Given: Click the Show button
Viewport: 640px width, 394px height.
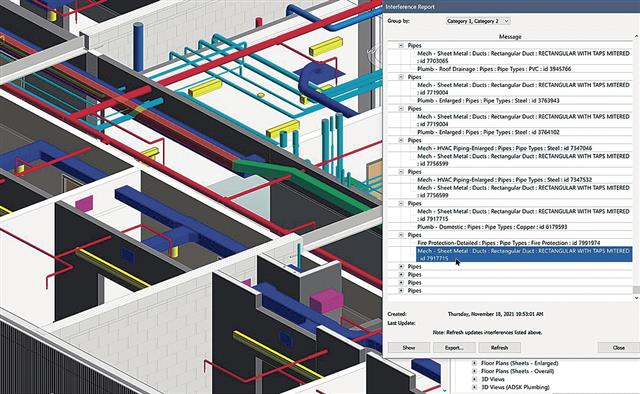Looking at the screenshot, I should click(x=409, y=347).
